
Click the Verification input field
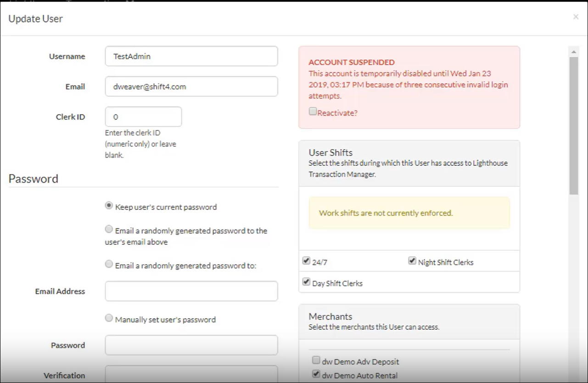click(x=191, y=374)
